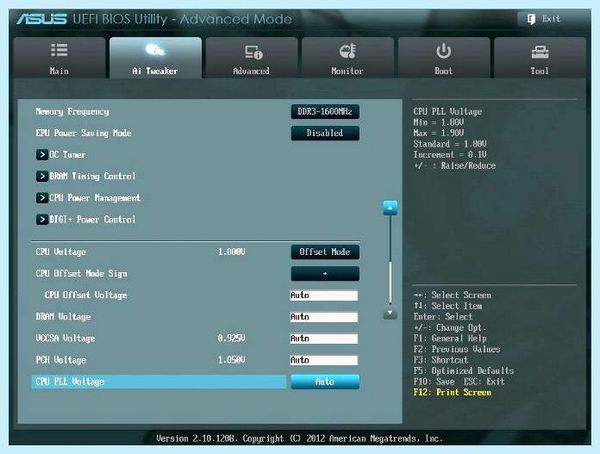Viewport: 600px width, 454px height.
Task: Select CPU Offset Mode Sign label
Action: click(x=81, y=274)
